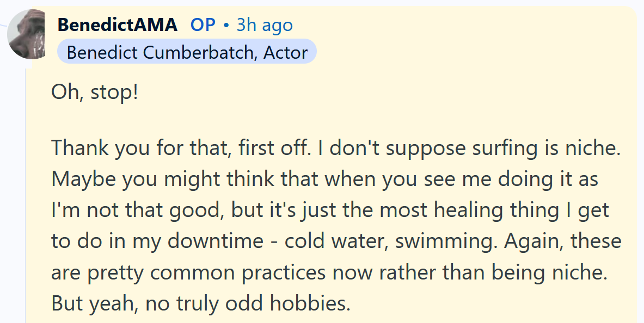Click the OP indicator next to username

click(204, 24)
